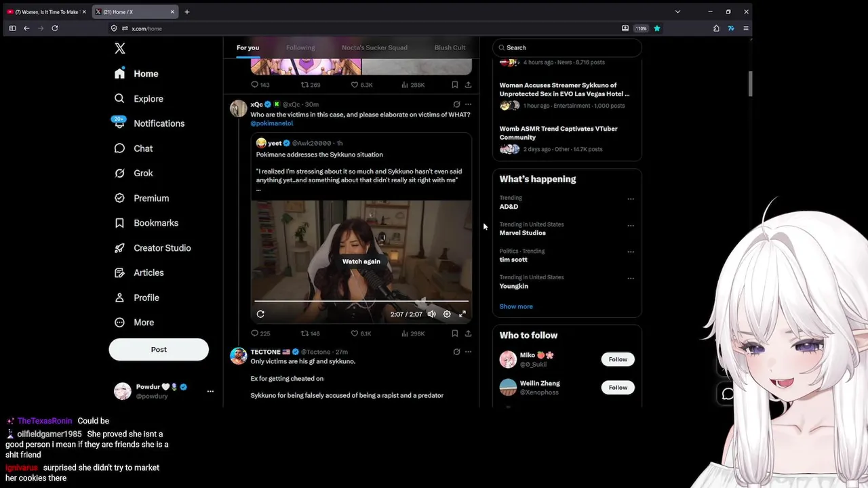Image resolution: width=868 pixels, height=488 pixels.
Task: Open Notifications in the sidebar
Action: click(x=150, y=123)
